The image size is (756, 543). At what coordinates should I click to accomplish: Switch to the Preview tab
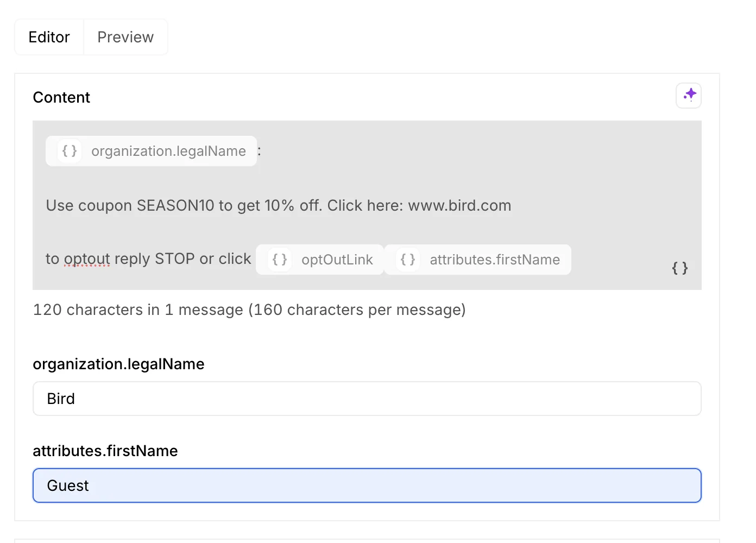tap(125, 37)
